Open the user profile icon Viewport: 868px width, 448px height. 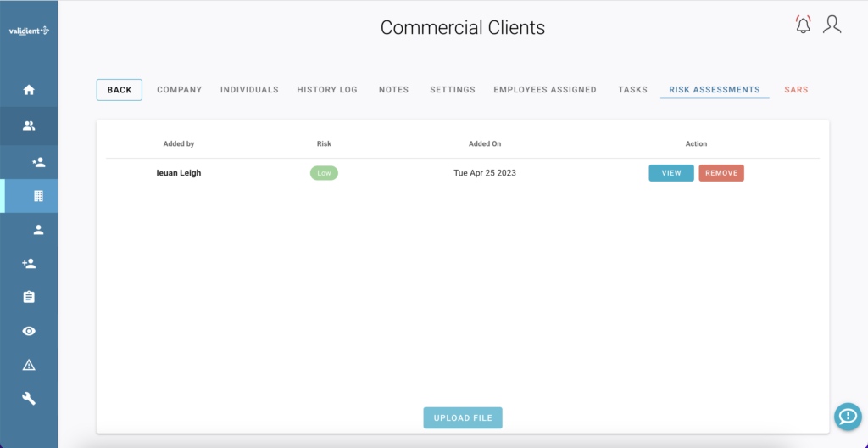point(832,25)
